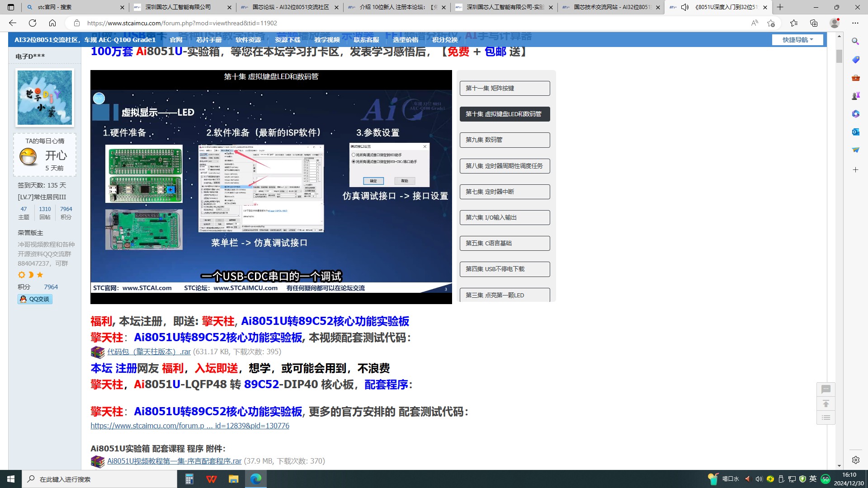Open WPS Office from the taskbar
Screen dimensions: 868x488
pos(211,479)
